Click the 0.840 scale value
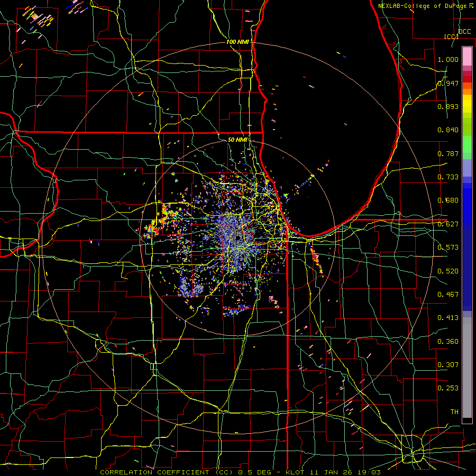This screenshot has height=476, width=476. (448, 130)
